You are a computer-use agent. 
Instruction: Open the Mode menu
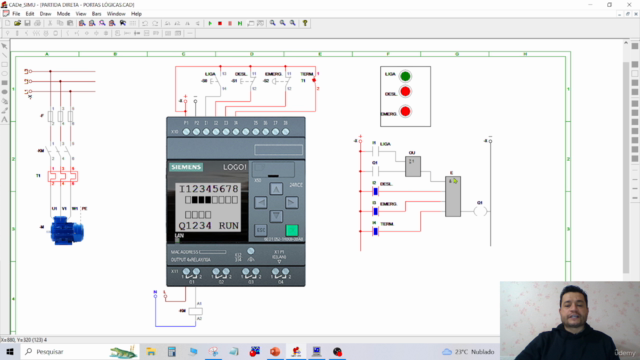63,13
